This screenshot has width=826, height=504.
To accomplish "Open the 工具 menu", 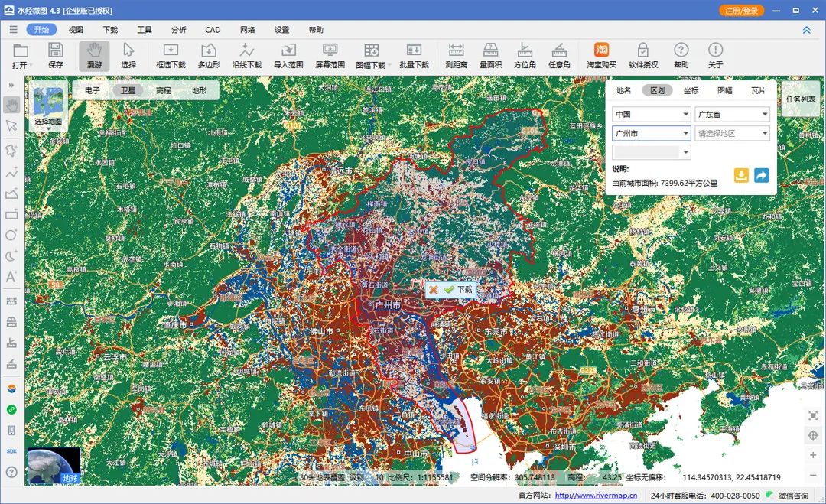I will coord(145,30).
